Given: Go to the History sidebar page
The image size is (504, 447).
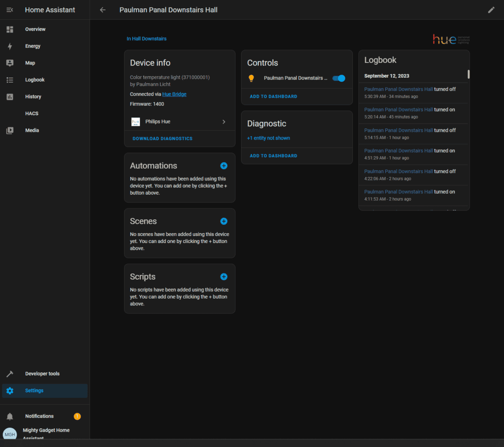Looking at the screenshot, I should point(33,97).
